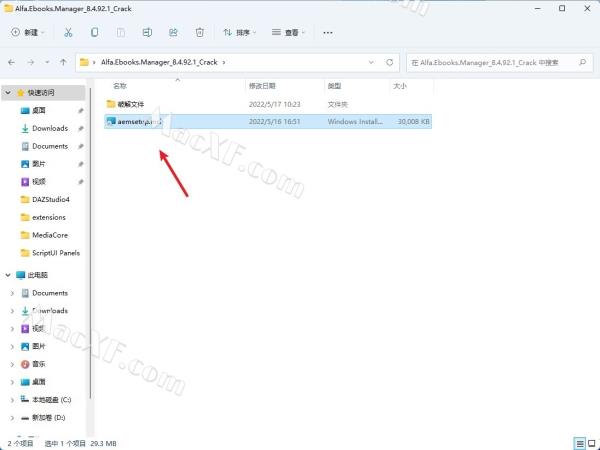This screenshot has height=450, width=600.
Task: Click the Share icon in toolbar
Action: point(173,32)
